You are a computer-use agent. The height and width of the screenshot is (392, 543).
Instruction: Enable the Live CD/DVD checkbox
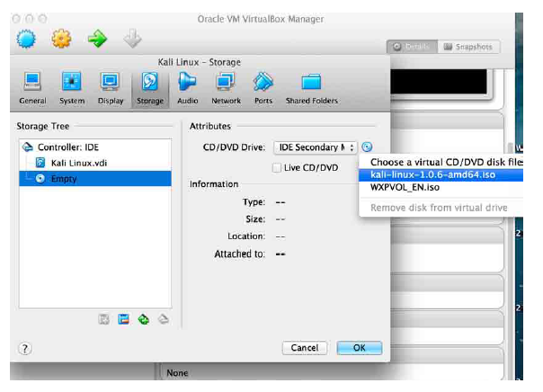[x=277, y=168]
